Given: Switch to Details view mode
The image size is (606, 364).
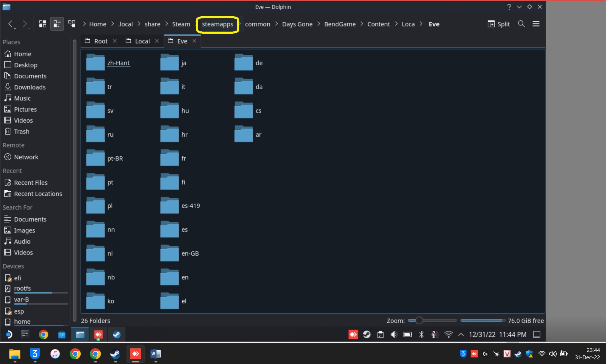Looking at the screenshot, I should pyautogui.click(x=72, y=24).
